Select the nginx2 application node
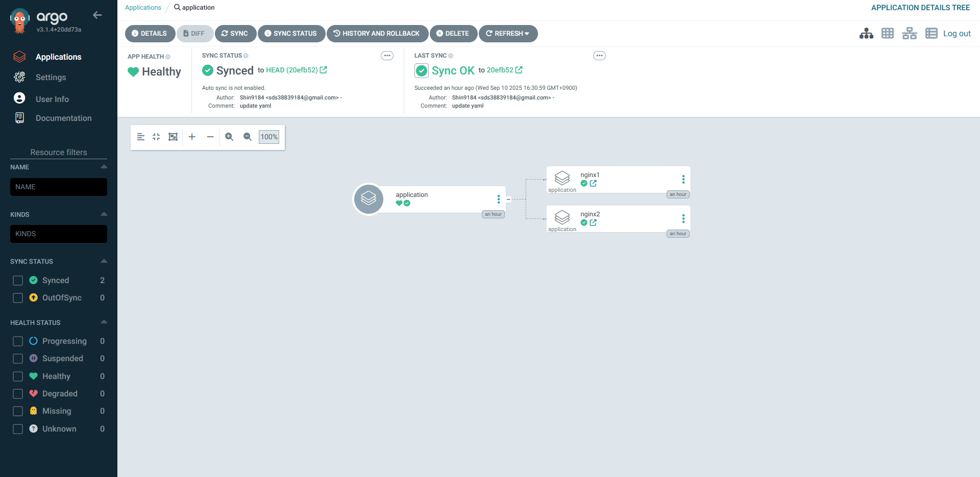980x477 pixels. 618,219
